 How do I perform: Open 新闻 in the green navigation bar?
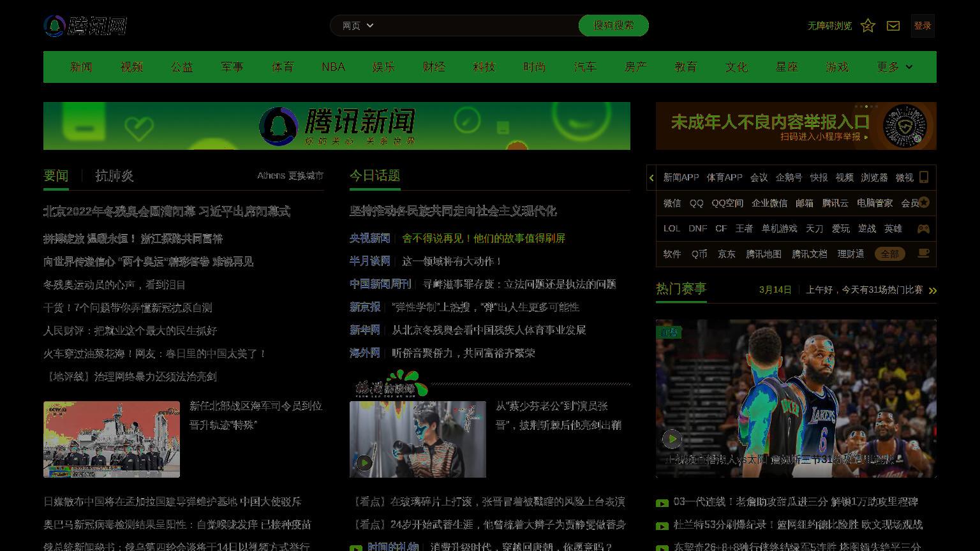(x=81, y=67)
